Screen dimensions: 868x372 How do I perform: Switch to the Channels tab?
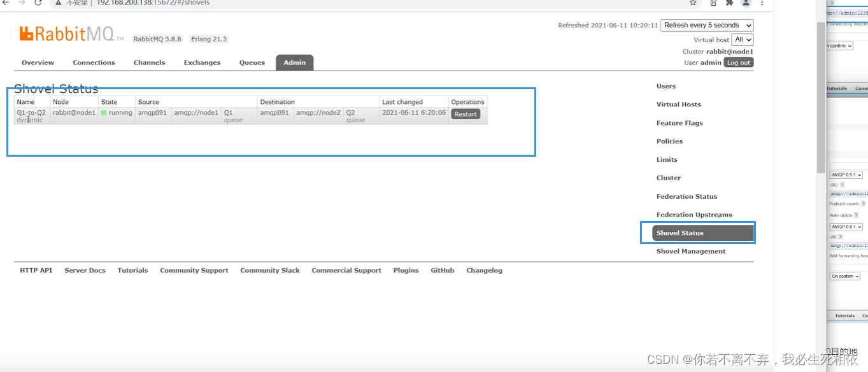pyautogui.click(x=149, y=62)
